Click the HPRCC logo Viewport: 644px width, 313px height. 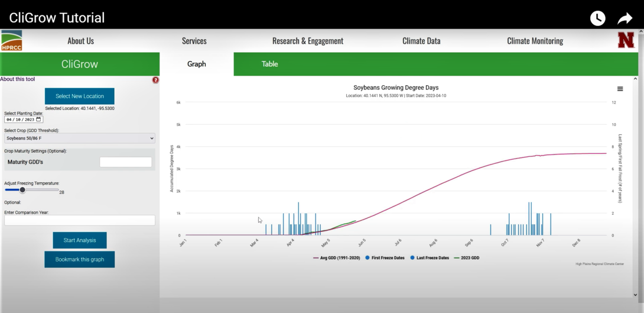pos(12,41)
